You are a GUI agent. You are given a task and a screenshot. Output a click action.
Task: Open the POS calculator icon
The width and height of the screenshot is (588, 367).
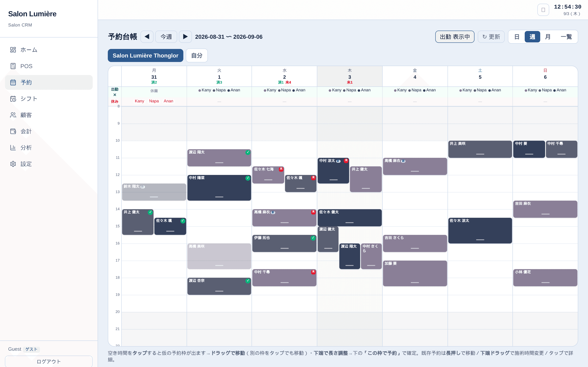pyautogui.click(x=13, y=66)
